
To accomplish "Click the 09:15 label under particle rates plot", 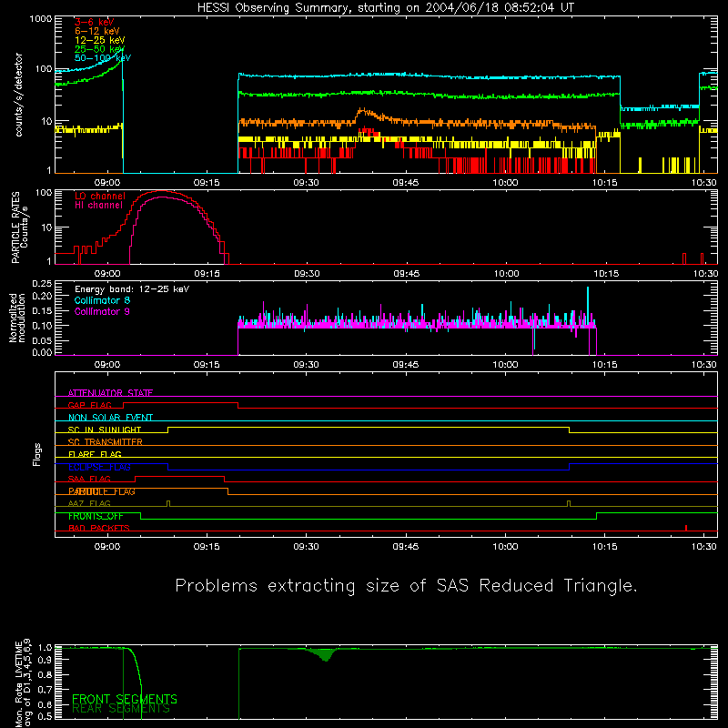I will pos(207,274).
